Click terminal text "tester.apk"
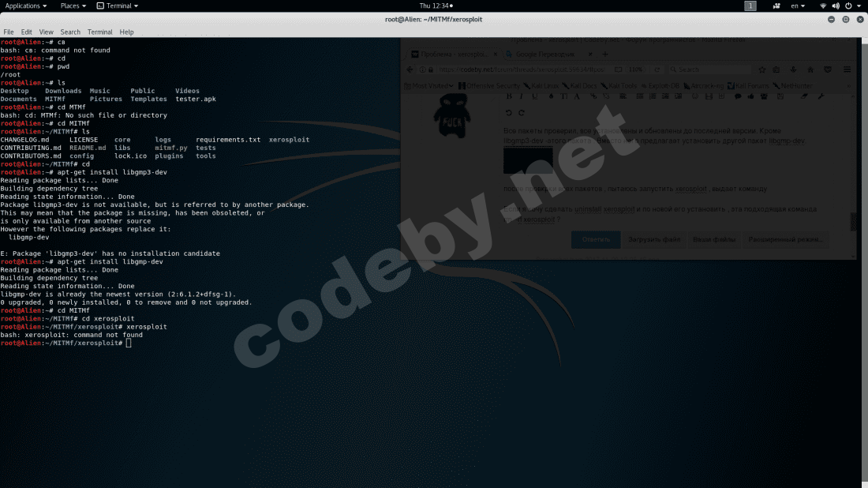The width and height of the screenshot is (868, 488). [x=196, y=99]
